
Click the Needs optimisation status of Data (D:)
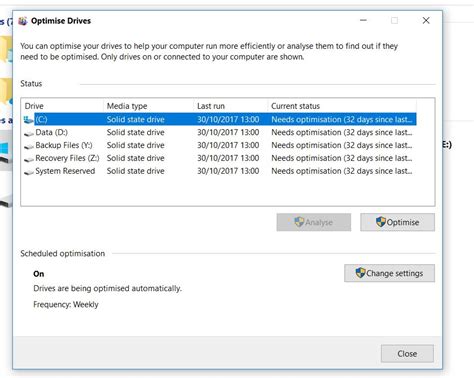342,132
